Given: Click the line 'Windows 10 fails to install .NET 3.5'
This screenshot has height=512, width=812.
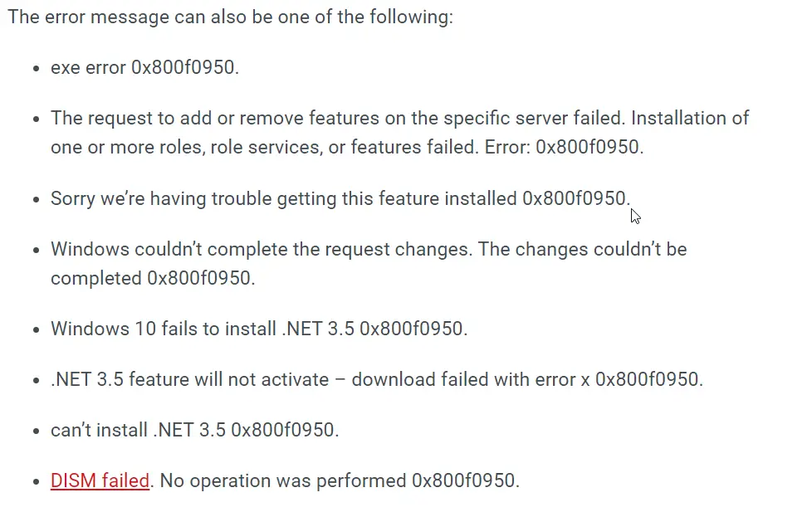Looking at the screenshot, I should coord(203,329).
